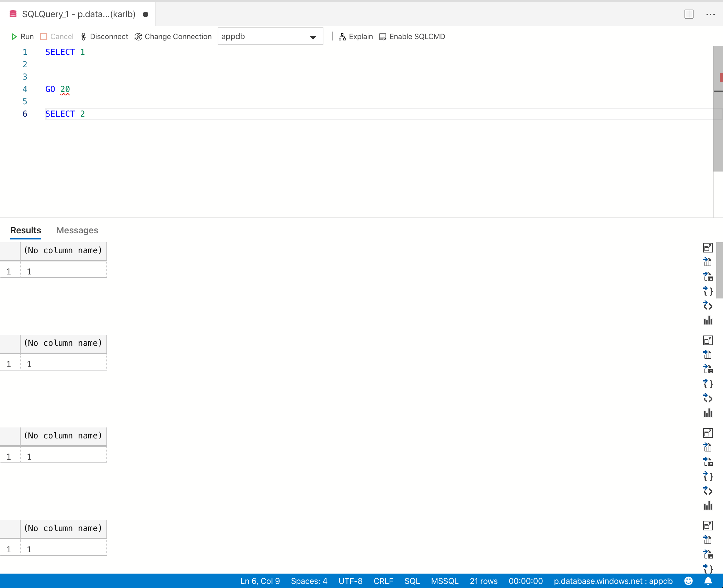Click the split editor icon top right
The height and width of the screenshot is (588, 723).
point(689,14)
